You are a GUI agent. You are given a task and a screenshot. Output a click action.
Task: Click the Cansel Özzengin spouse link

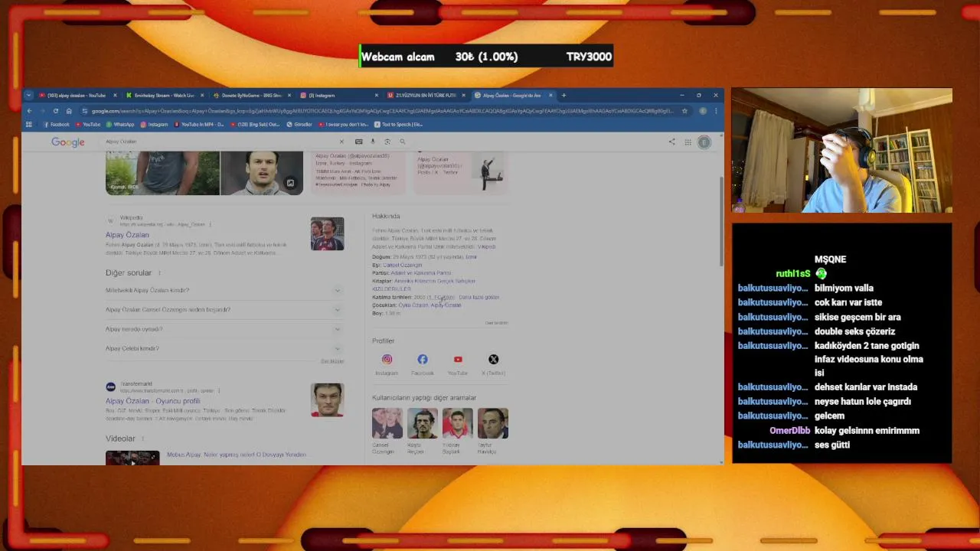point(402,265)
